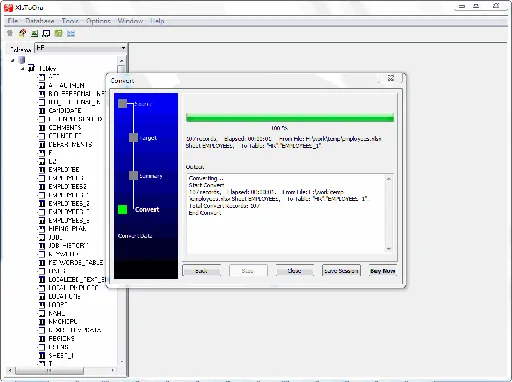Open the File menu
This screenshot has height=382, width=512.
point(12,21)
